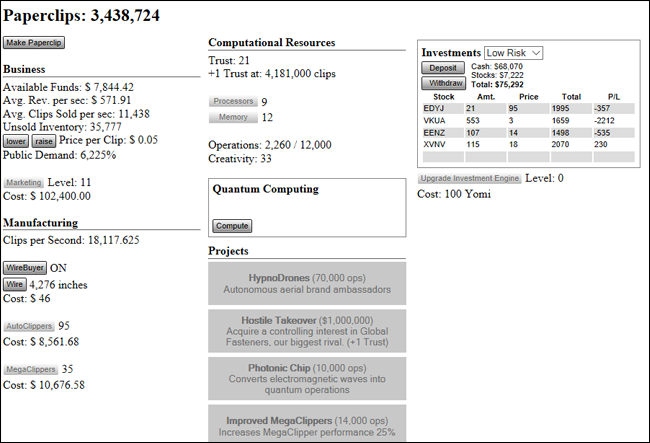The width and height of the screenshot is (650, 443).
Task: Add more Memory
Action: point(233,117)
